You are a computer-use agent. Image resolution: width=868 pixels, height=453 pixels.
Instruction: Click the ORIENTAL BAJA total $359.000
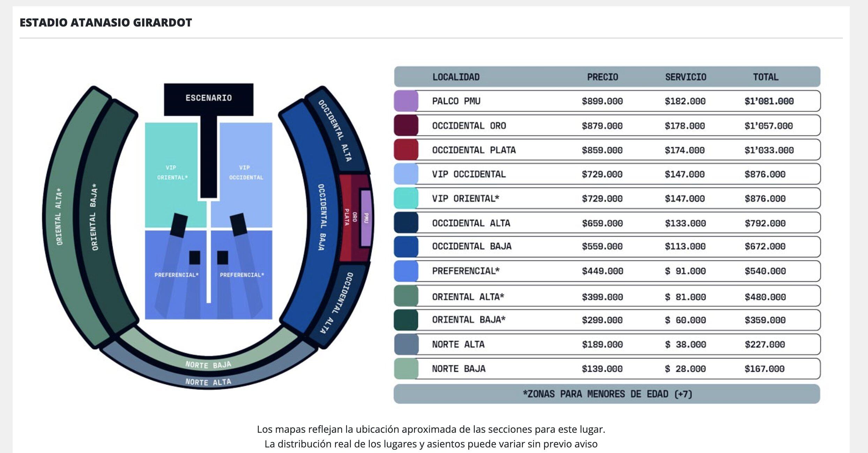click(765, 320)
